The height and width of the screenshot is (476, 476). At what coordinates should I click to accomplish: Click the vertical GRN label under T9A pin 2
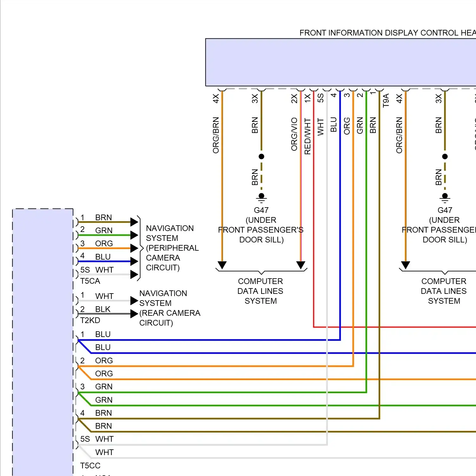(360, 126)
